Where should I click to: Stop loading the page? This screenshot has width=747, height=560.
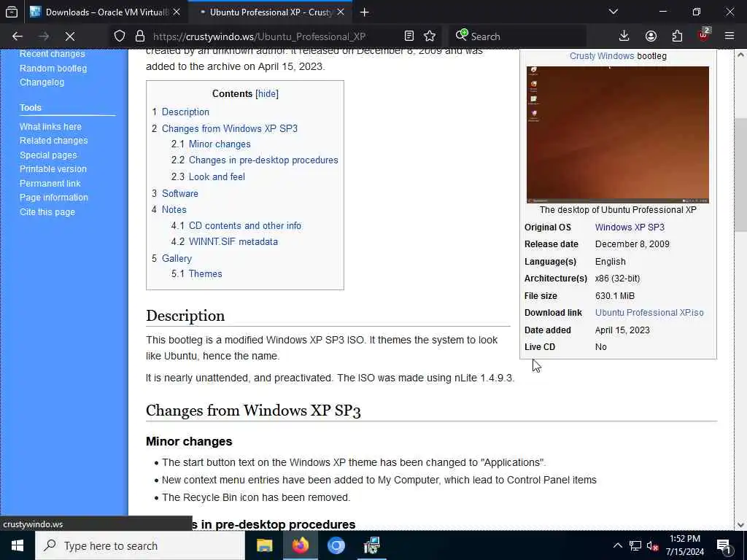coord(69,36)
